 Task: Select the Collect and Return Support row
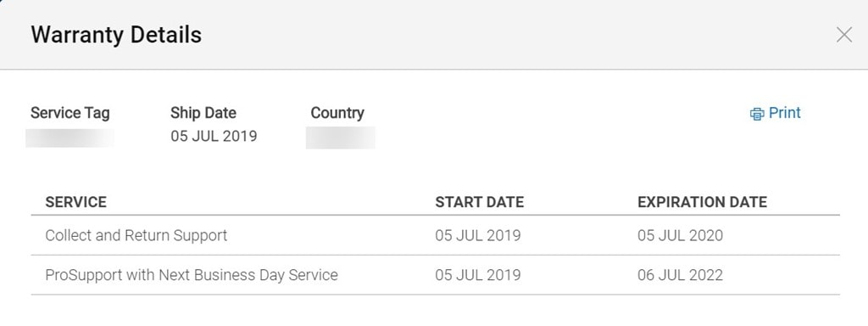click(435, 236)
